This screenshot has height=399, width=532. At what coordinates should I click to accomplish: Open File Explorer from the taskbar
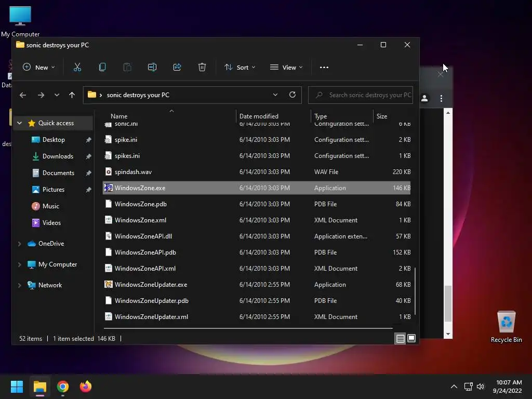pos(39,387)
